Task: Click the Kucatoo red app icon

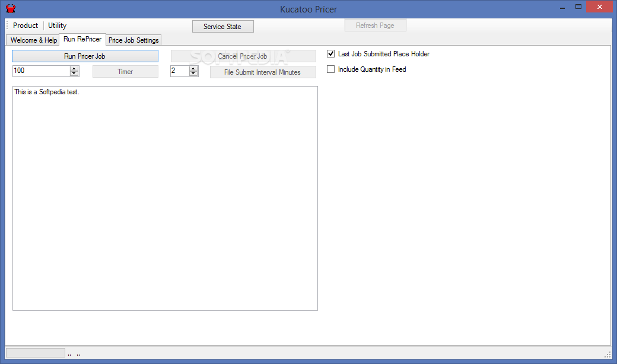Action: click(11, 8)
